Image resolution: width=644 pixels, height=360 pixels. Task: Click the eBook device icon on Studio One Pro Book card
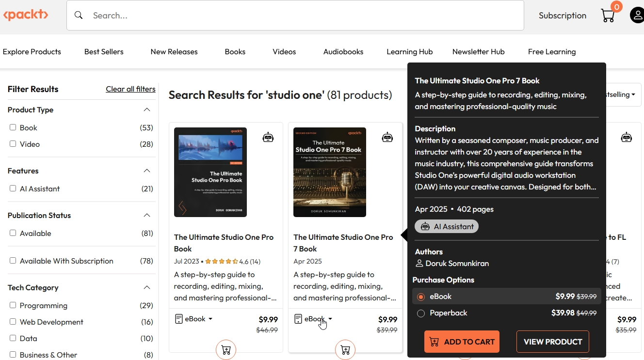178,319
